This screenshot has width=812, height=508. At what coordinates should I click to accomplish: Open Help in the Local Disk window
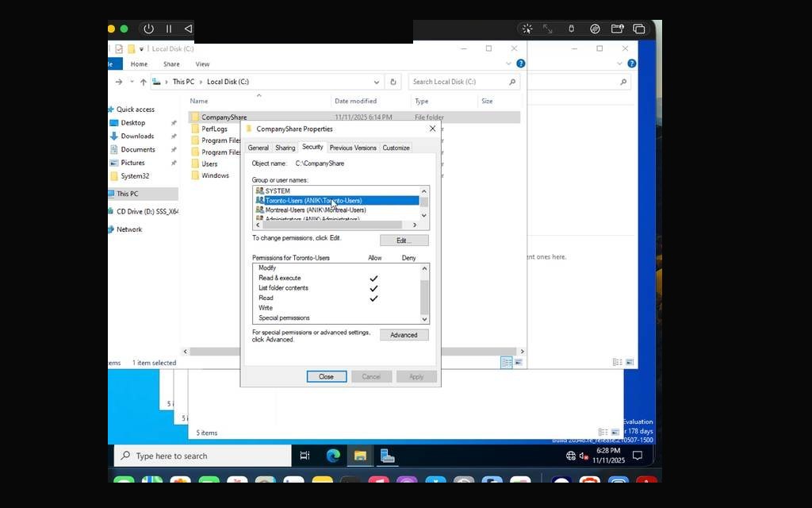[x=521, y=63]
